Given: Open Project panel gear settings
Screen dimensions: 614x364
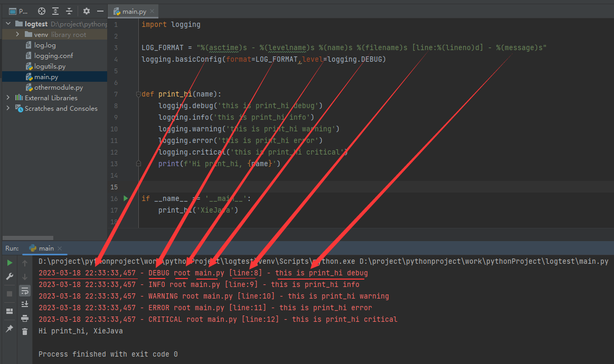Looking at the screenshot, I should tap(87, 11).
